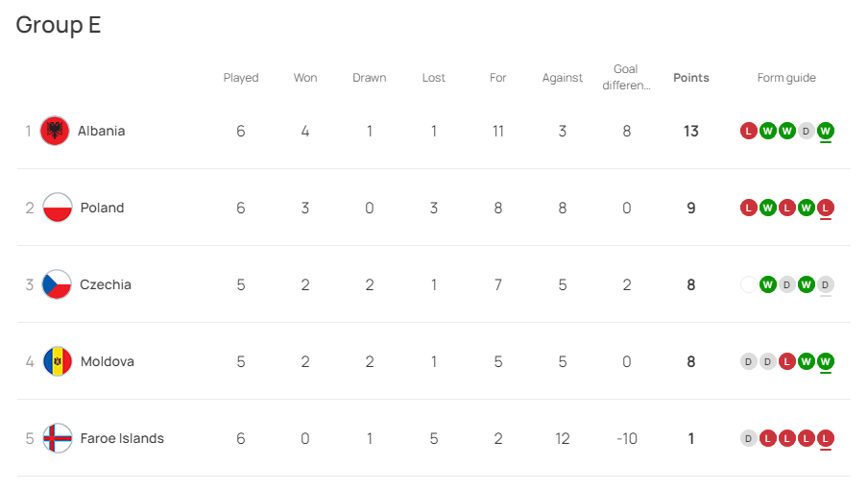This screenshot has height=491, width=868.
Task: Click the Albania flag icon
Action: pyautogui.click(x=55, y=131)
